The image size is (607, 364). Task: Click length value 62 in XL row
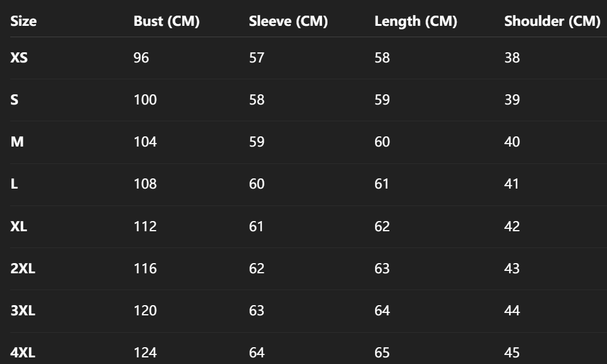382,226
